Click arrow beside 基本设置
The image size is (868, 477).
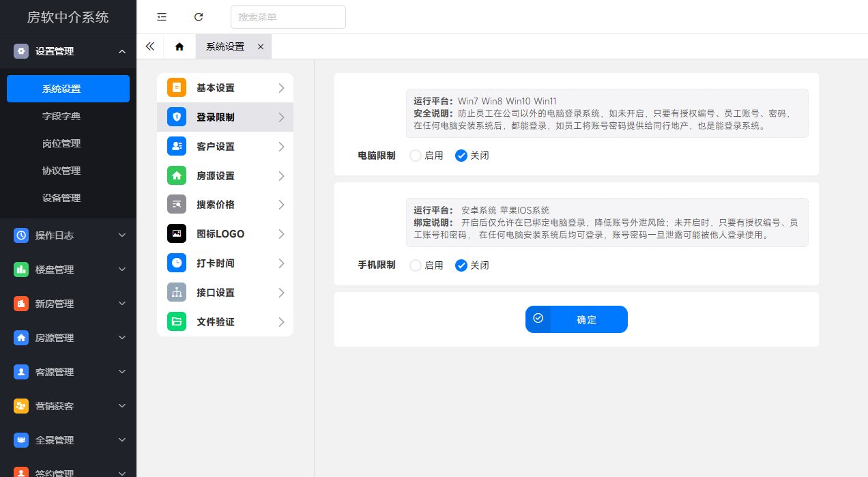tap(281, 87)
